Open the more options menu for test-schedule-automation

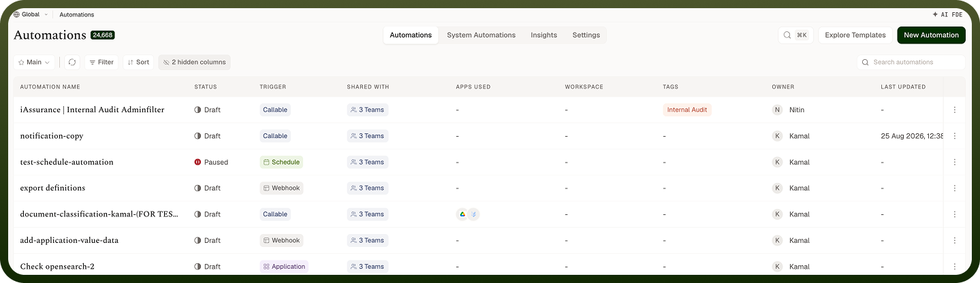(x=954, y=162)
